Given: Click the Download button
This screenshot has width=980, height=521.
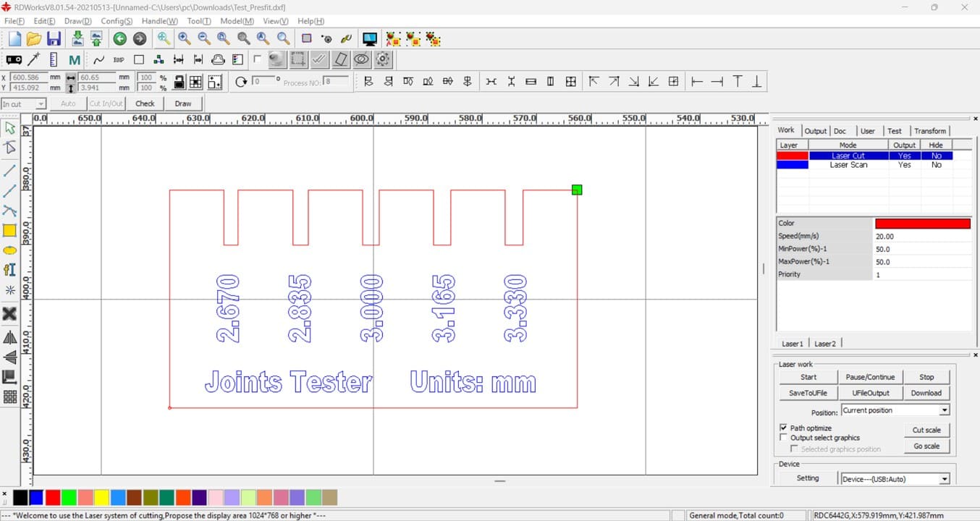Looking at the screenshot, I should (x=926, y=393).
